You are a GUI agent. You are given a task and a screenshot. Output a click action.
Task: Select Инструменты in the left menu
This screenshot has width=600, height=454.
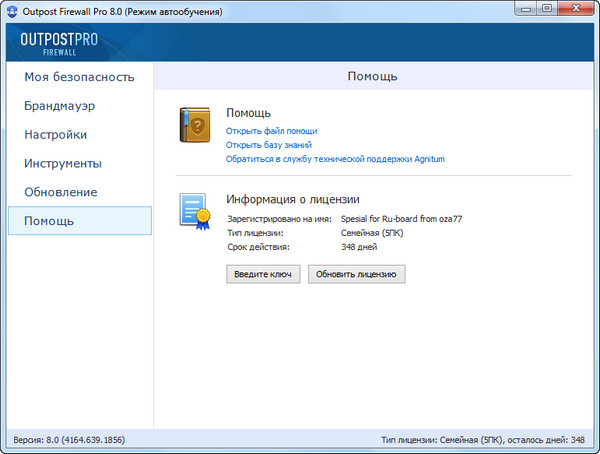click(63, 163)
